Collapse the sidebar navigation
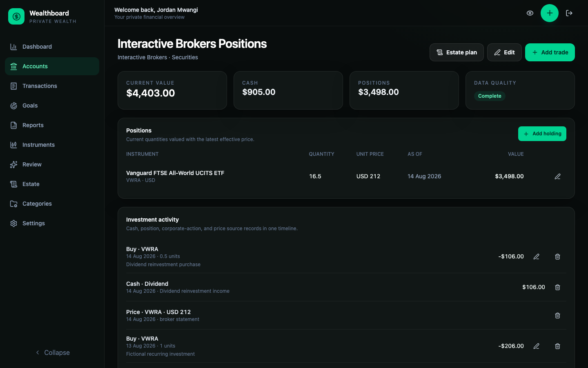Viewport: 588px width, 368px height. click(x=52, y=352)
